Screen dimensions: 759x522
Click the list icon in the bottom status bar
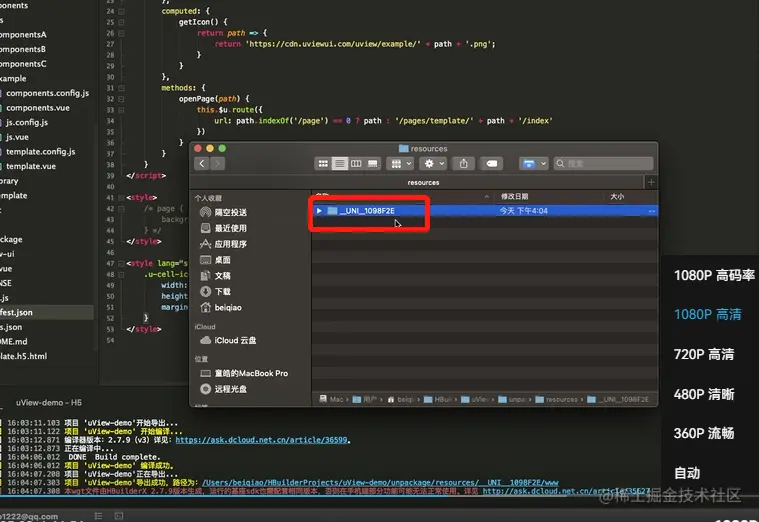pyautogui.click(x=98, y=516)
